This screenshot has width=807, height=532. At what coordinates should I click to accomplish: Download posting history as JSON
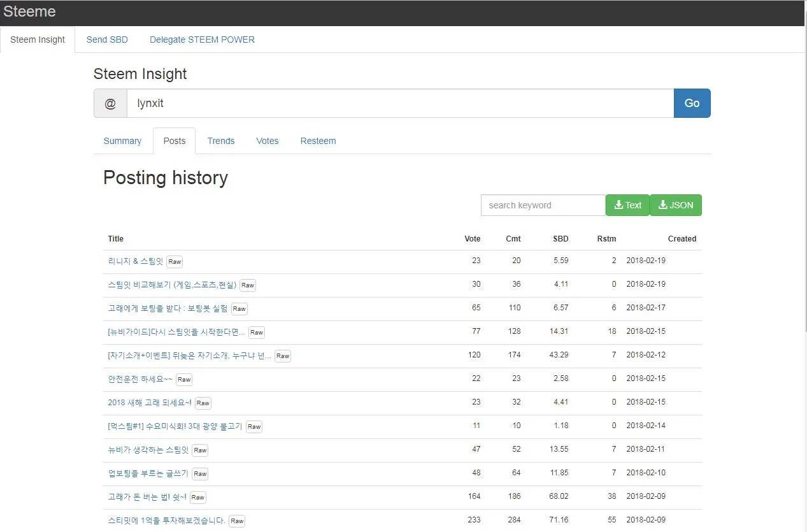(x=676, y=205)
